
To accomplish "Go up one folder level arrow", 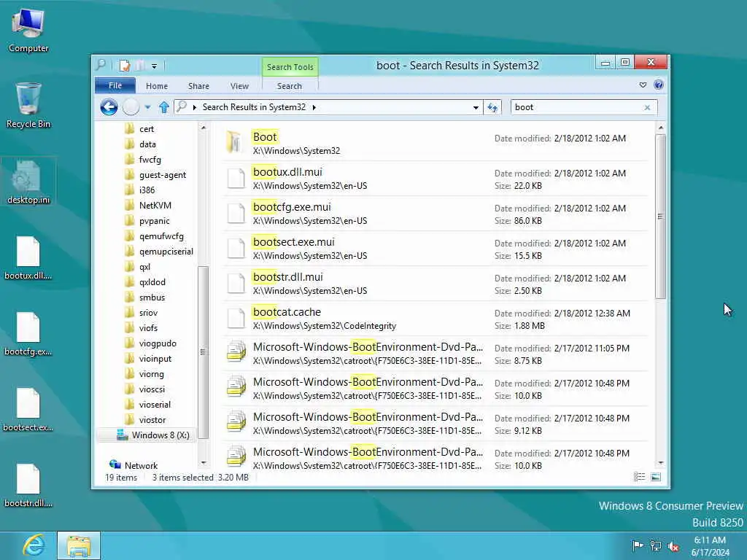I will click(164, 107).
